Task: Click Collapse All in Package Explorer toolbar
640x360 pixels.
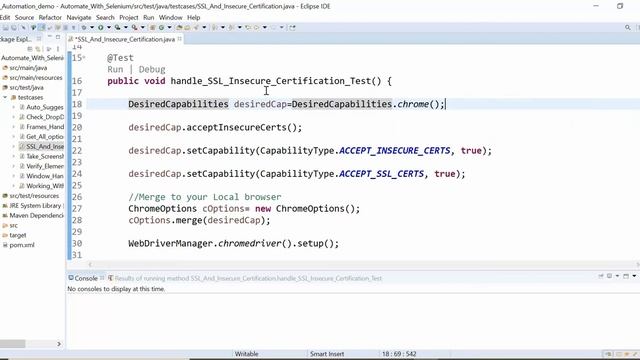Action: pos(30,49)
